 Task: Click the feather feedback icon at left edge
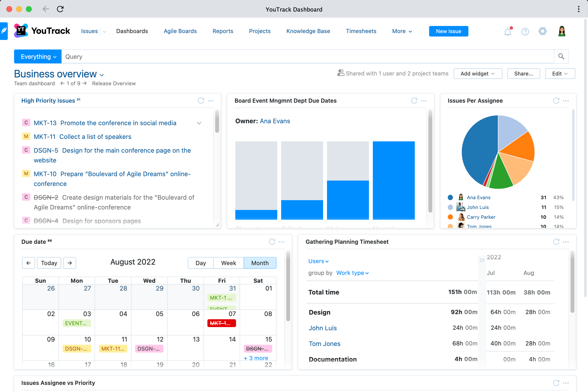[x=4, y=31]
